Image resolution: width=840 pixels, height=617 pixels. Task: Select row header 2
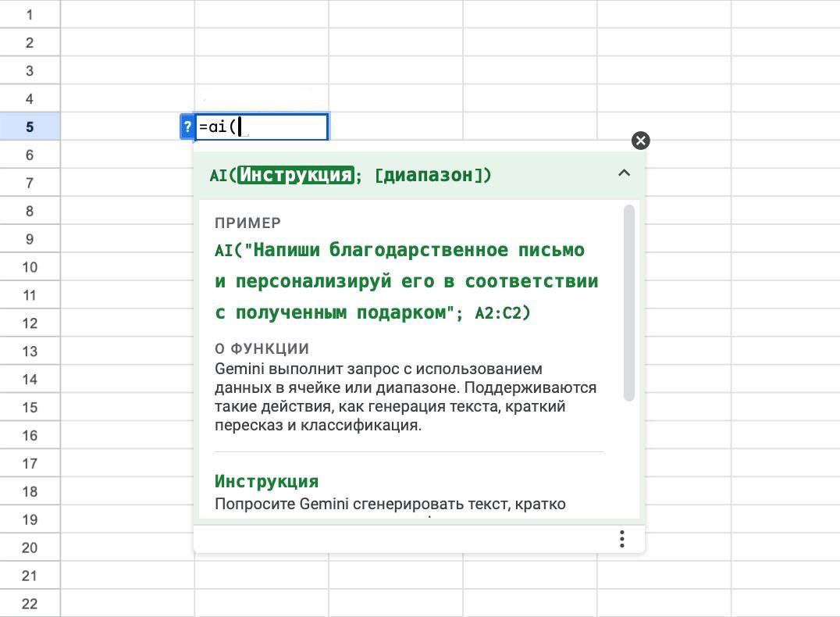click(x=30, y=42)
